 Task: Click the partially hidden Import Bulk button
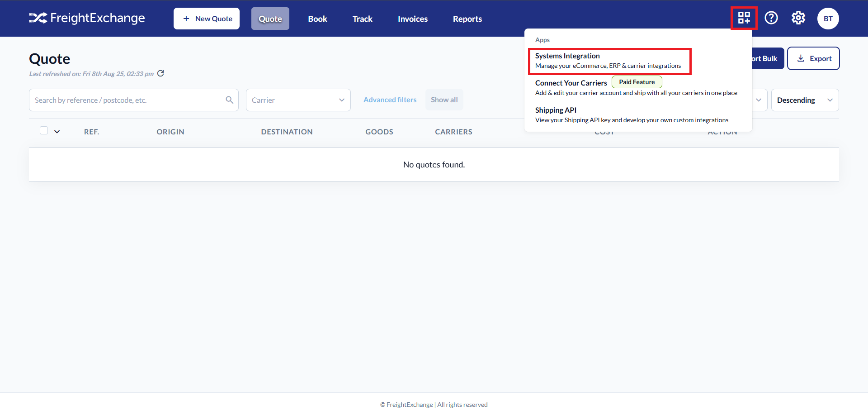[768, 58]
